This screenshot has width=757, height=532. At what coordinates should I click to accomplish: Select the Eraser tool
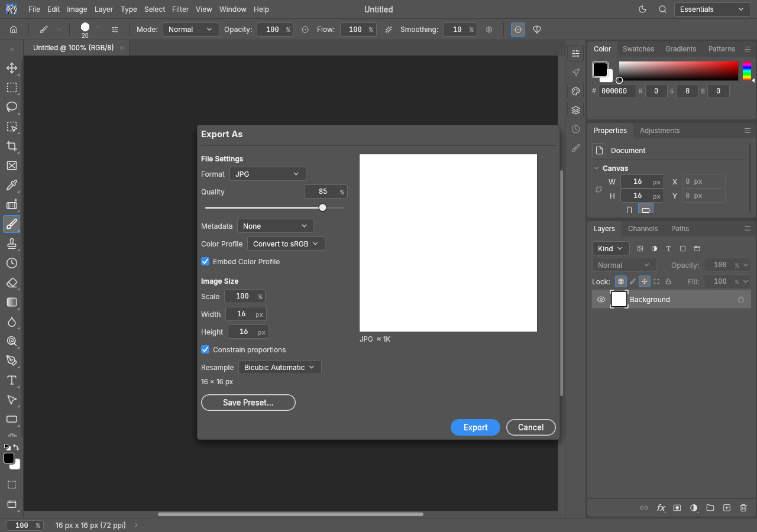click(x=11, y=283)
